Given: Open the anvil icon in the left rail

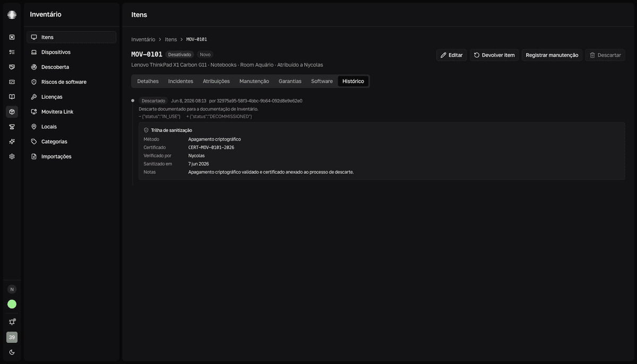Looking at the screenshot, I should coord(12,126).
